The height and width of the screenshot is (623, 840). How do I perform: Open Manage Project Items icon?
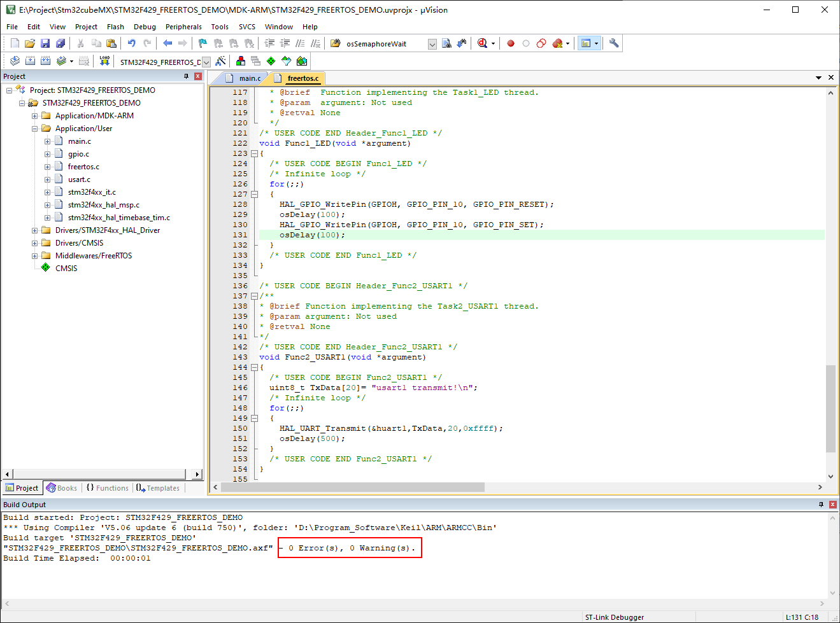pyautogui.click(x=241, y=61)
